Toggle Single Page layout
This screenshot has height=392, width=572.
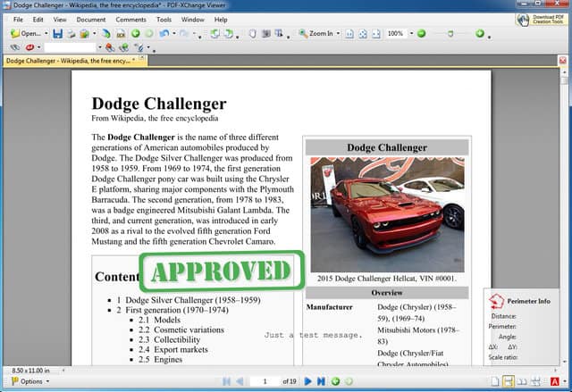(x=494, y=381)
